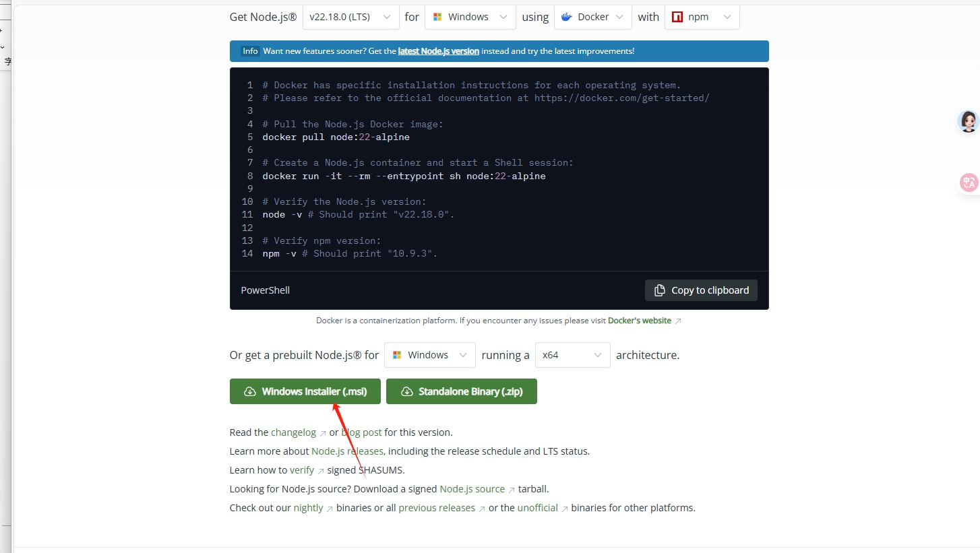Click the pink translate icon on right edge
The height and width of the screenshot is (553, 980).
coord(969,183)
